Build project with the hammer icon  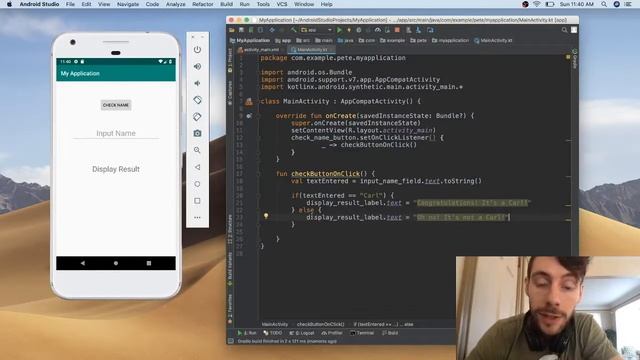coord(293,30)
